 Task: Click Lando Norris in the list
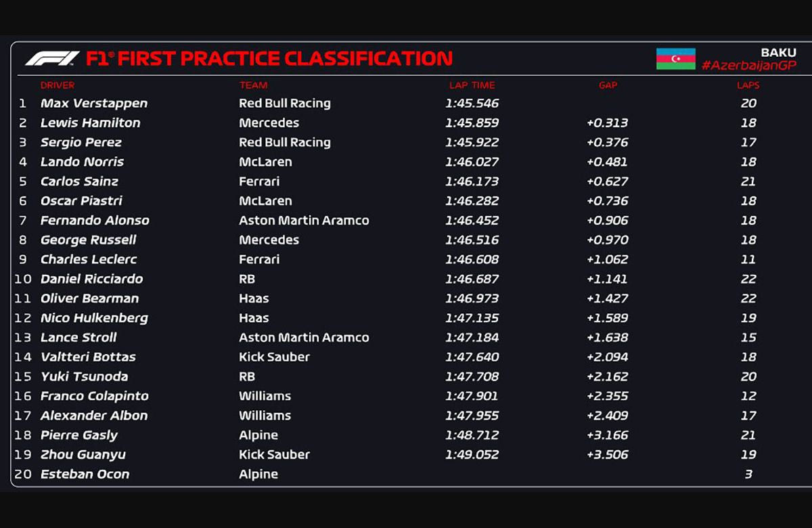tap(82, 162)
